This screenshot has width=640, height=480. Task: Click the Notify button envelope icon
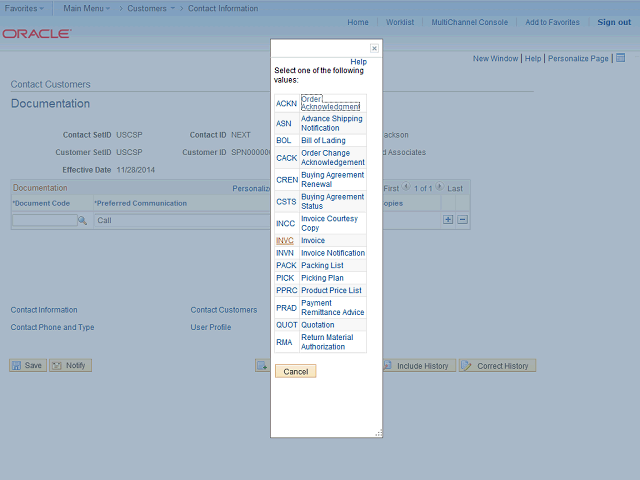tap(57, 365)
